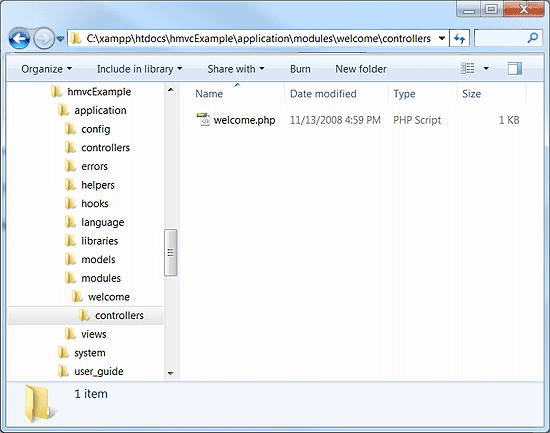Click the PHP Script type cell
This screenshot has width=550, height=433.
coord(417,120)
